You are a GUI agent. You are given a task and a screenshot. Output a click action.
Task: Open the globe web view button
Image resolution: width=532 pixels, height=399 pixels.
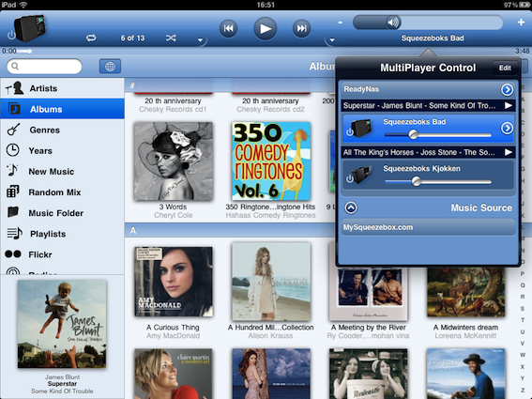(x=110, y=67)
